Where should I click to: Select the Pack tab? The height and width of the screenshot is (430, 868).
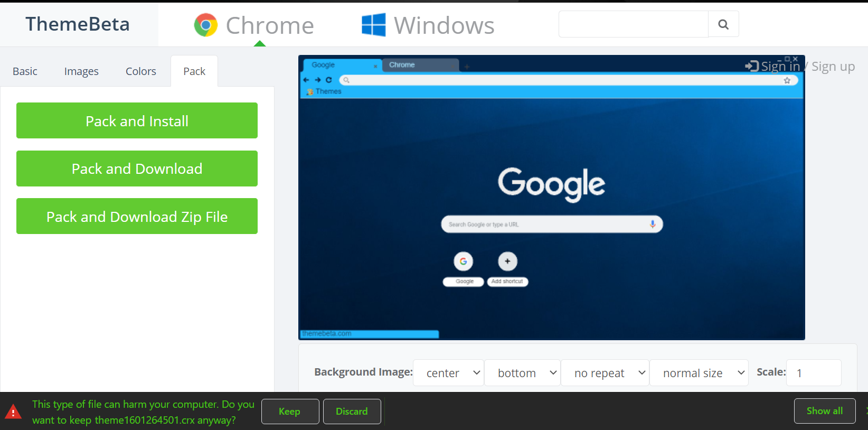(194, 71)
